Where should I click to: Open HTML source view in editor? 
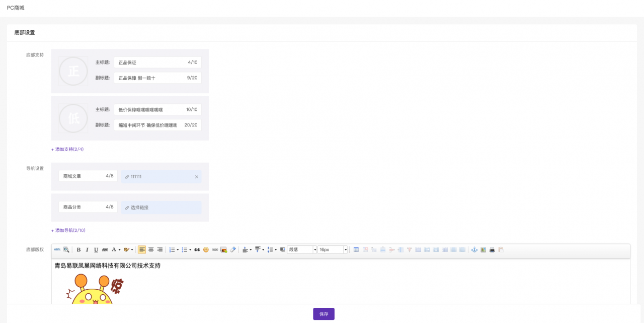pyautogui.click(x=57, y=249)
